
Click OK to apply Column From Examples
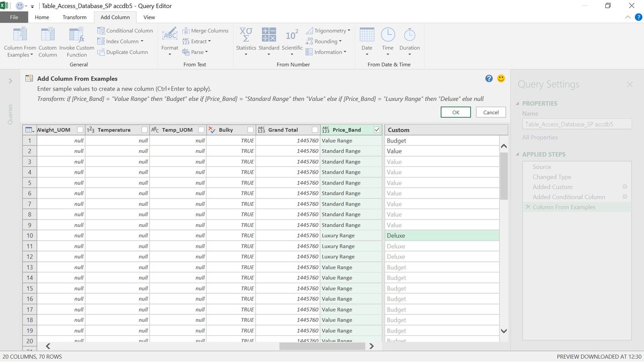456,112
